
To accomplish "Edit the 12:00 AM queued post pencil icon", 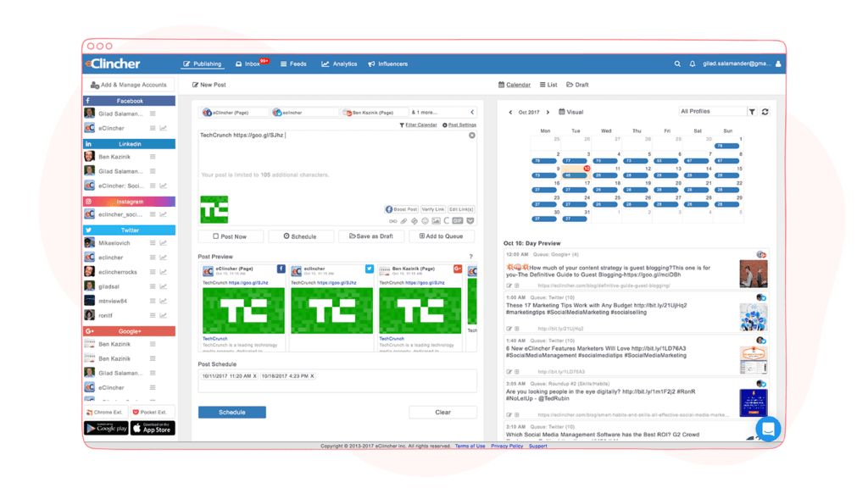I will tap(509, 286).
